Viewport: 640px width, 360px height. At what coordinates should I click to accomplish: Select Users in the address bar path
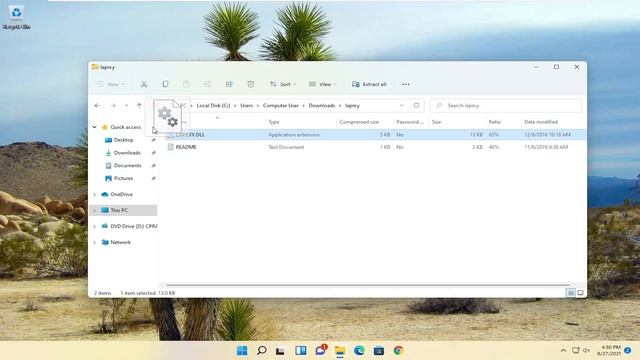247,105
